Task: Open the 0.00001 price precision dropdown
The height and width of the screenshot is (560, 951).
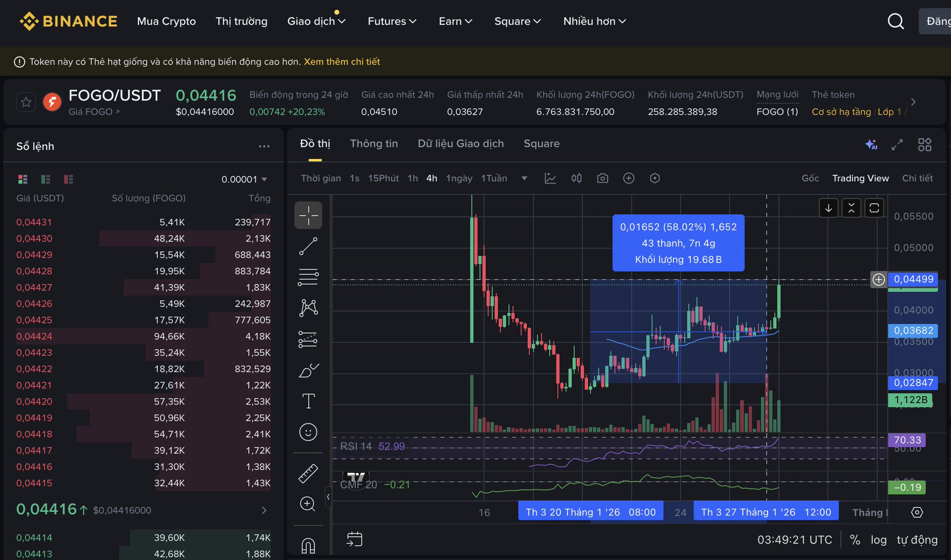Action: point(244,179)
